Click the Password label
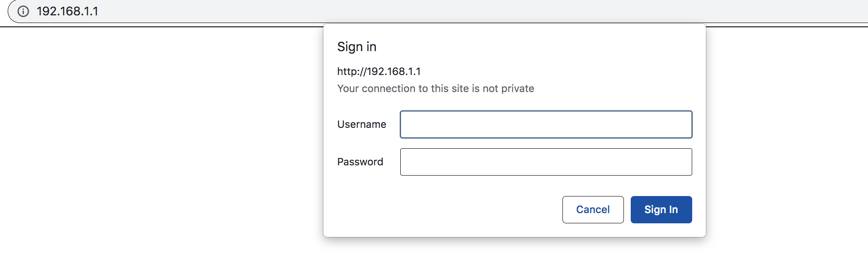 [x=360, y=162]
